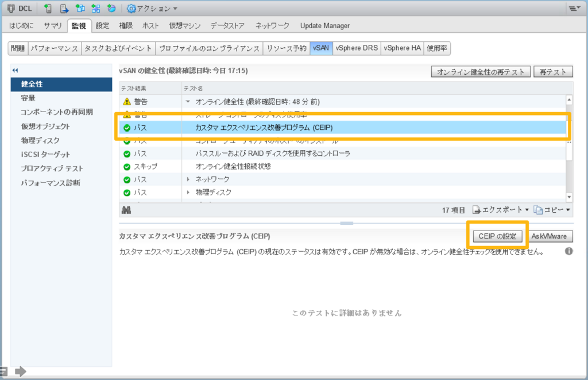Click the gray right-arrow icon below the sidebar
This screenshot has width=588, height=380.
(20, 371)
